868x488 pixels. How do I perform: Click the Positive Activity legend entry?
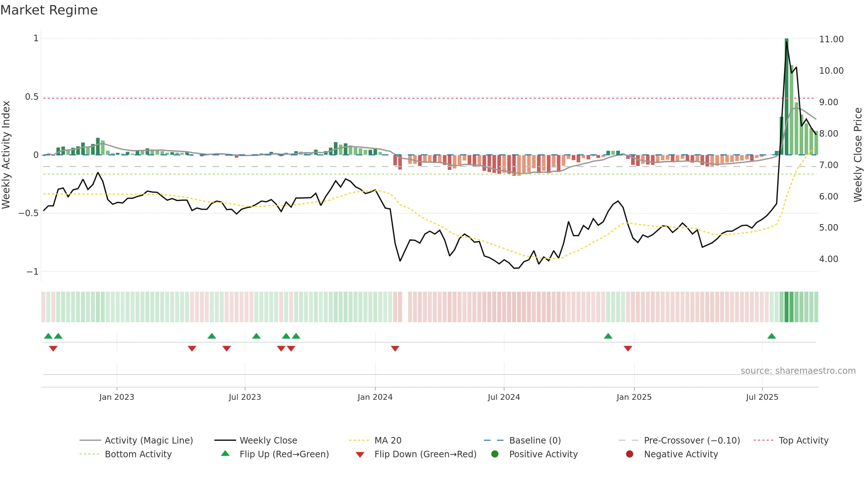pos(535,454)
